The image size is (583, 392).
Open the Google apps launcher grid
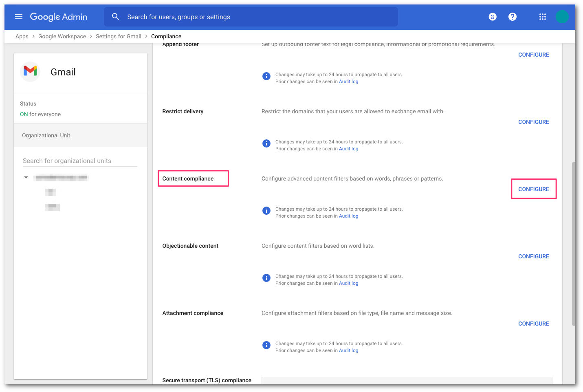coord(542,17)
